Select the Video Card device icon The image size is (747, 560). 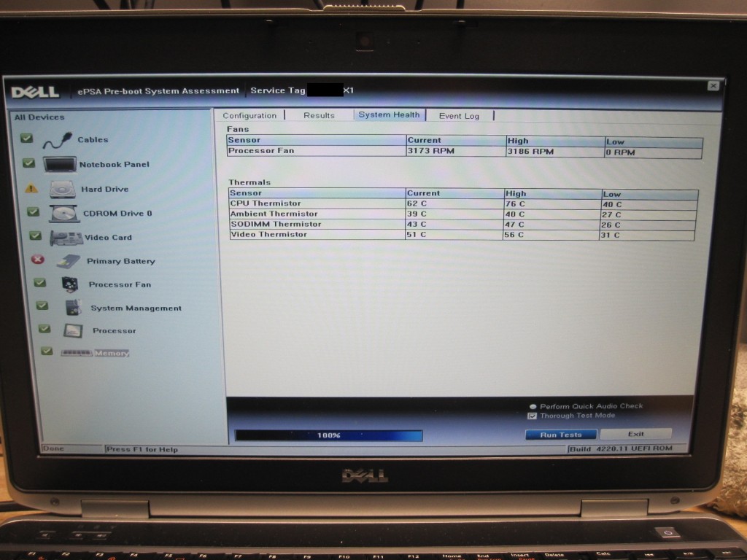[66, 238]
